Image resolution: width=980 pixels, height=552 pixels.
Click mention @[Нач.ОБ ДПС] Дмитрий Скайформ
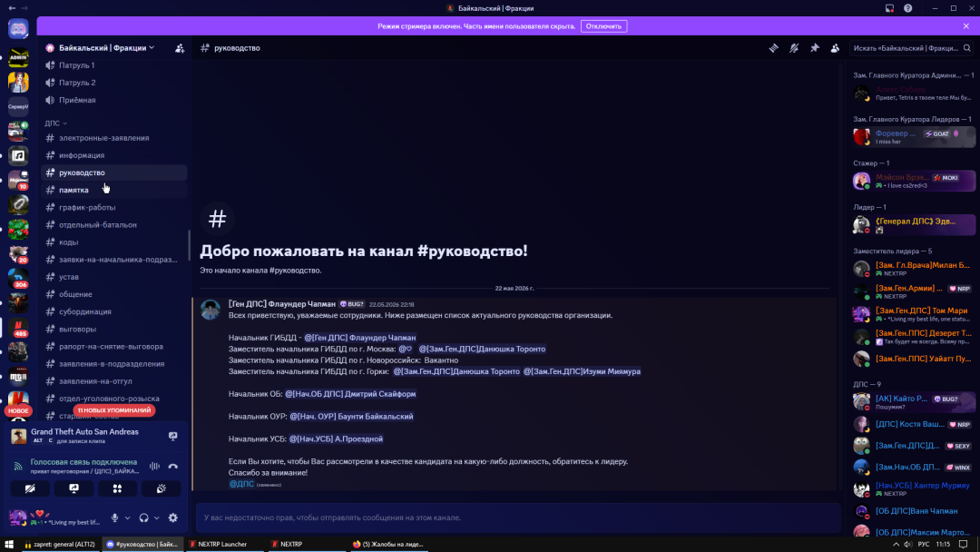[350, 394]
